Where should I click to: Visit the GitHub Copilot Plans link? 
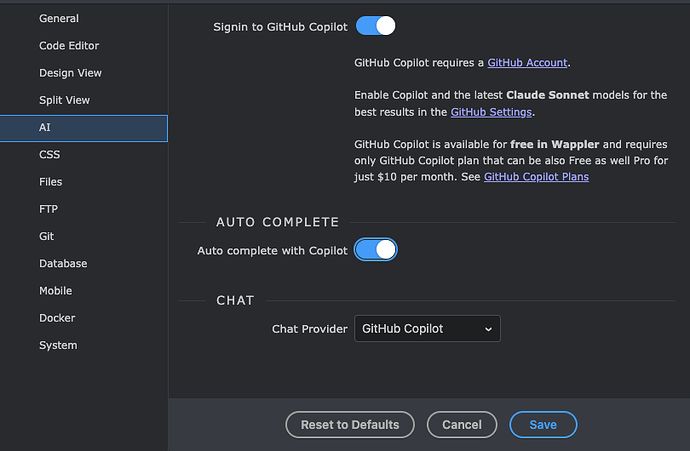[536, 177]
